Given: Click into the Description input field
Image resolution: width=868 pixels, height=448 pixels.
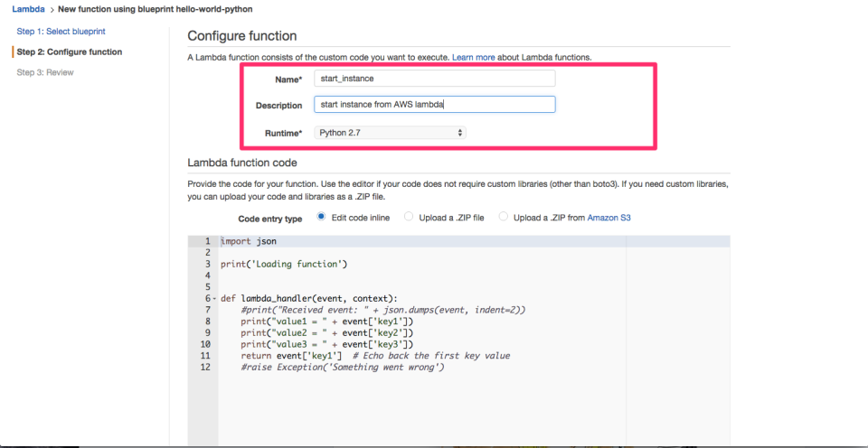Looking at the screenshot, I should click(435, 105).
